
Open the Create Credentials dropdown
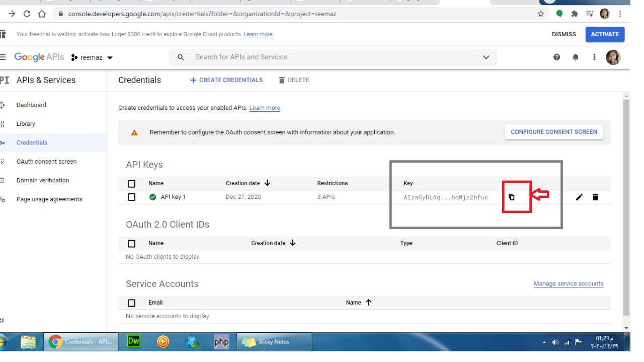tap(226, 80)
